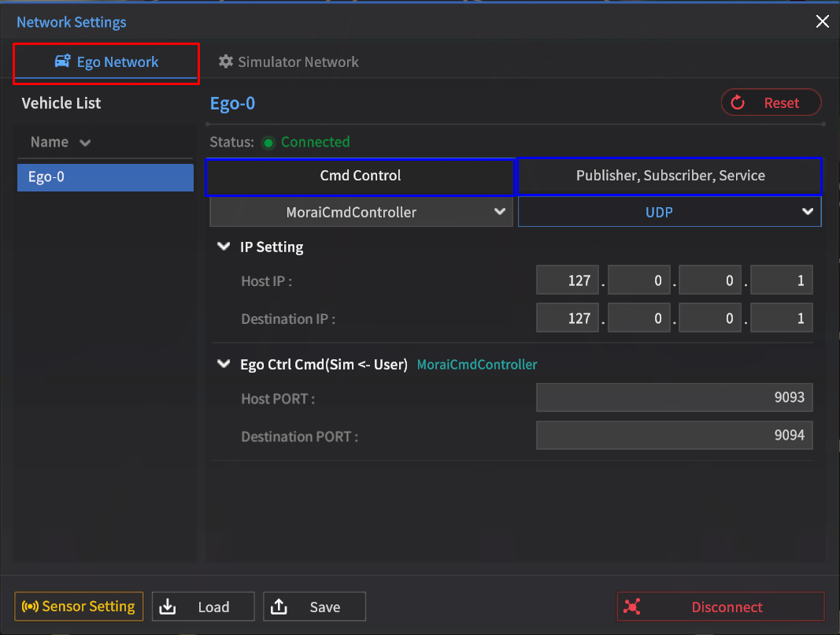Open the MoraiCmdController dropdown
840x635 pixels.
(361, 212)
